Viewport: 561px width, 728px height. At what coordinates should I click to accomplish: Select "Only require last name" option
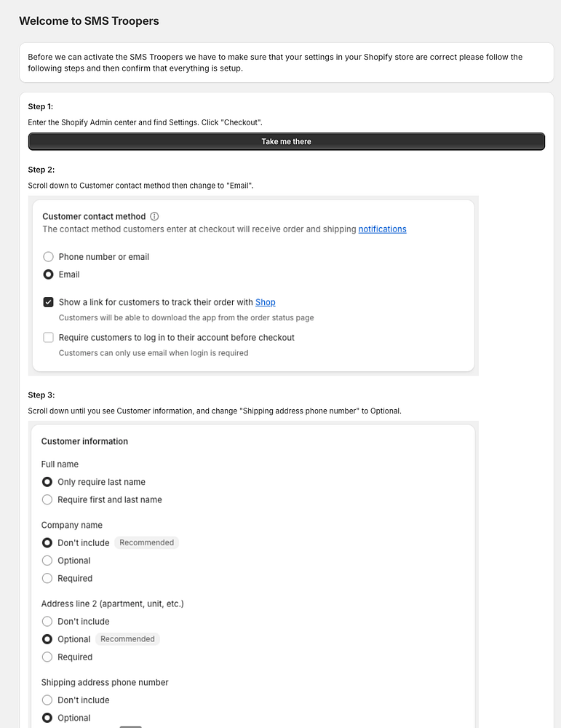point(47,482)
